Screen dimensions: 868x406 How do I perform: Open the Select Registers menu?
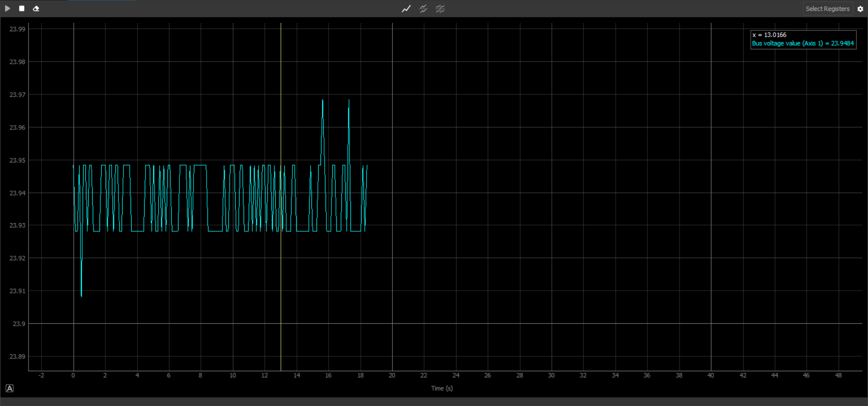pyautogui.click(x=827, y=9)
